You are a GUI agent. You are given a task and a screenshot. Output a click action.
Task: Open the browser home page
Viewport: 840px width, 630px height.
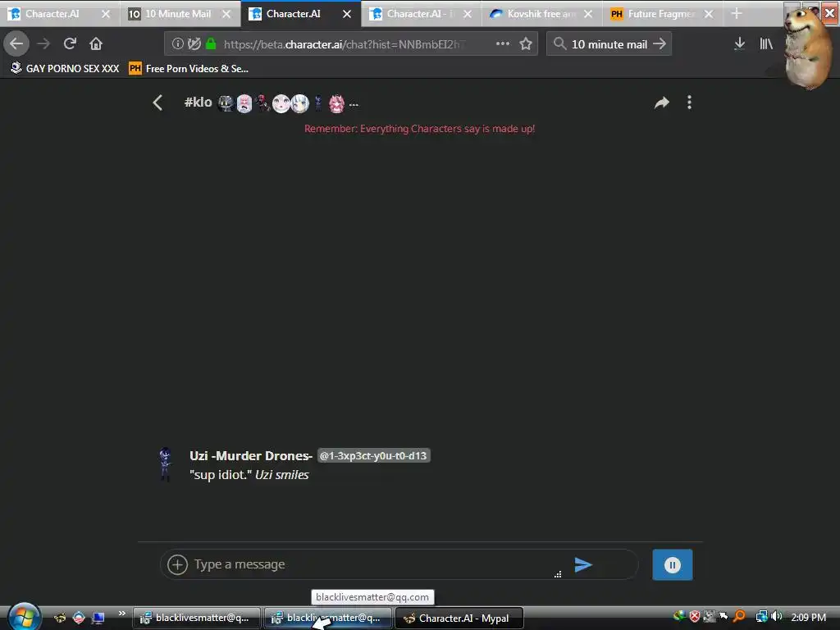pyautogui.click(x=96, y=43)
